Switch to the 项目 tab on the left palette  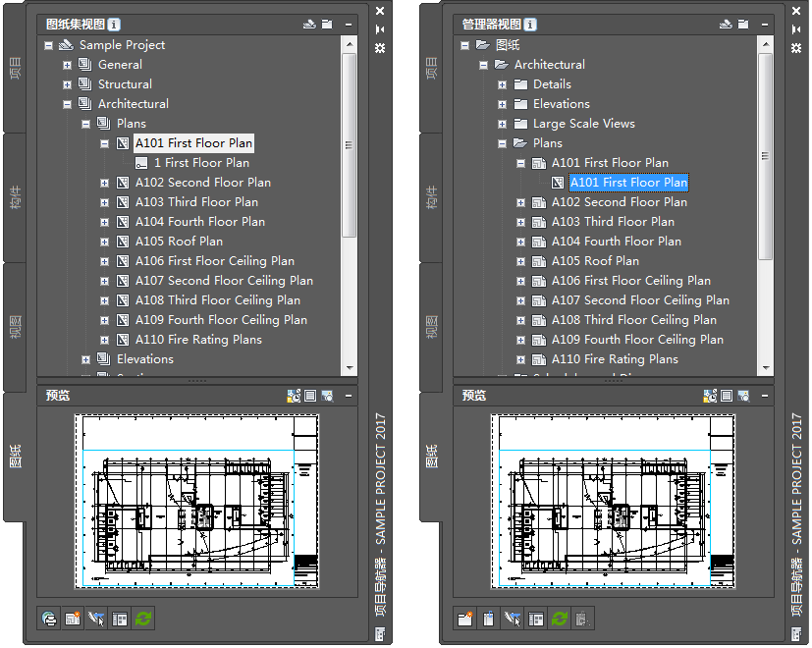pyautogui.click(x=16, y=69)
